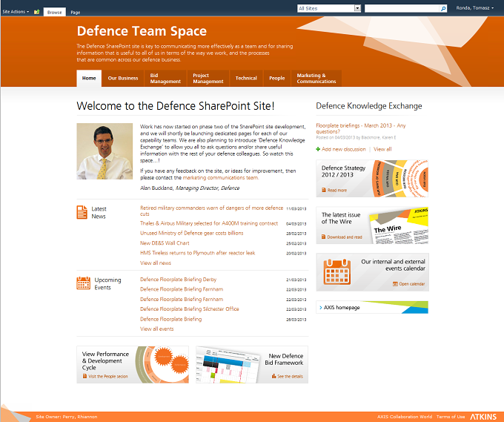This screenshot has height=422, width=504.
Task: Click Add new discussion link
Action: 343,149
